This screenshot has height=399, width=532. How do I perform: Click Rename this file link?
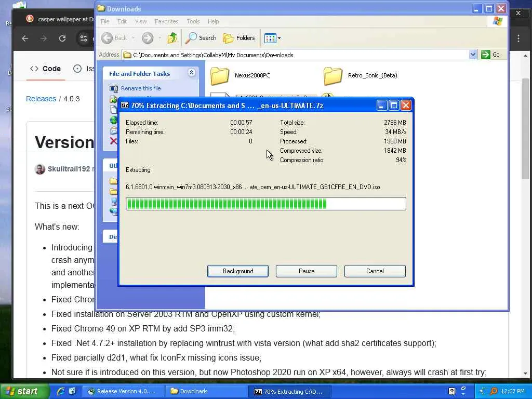[x=141, y=88]
